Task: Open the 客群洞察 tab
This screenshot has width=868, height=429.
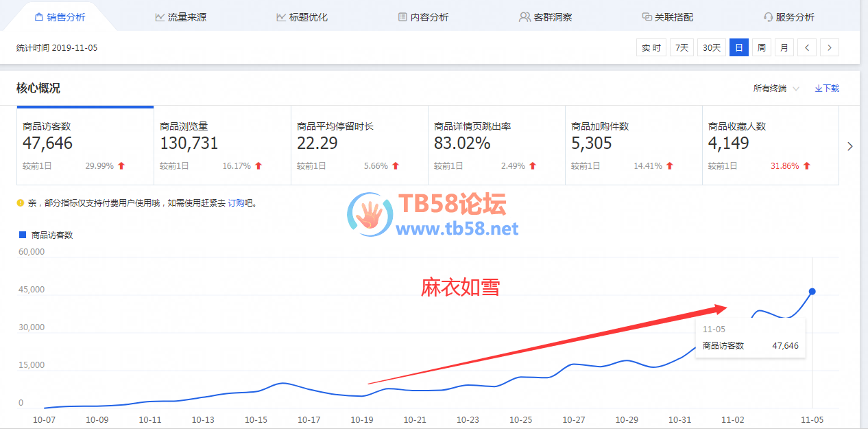Action: click(544, 17)
